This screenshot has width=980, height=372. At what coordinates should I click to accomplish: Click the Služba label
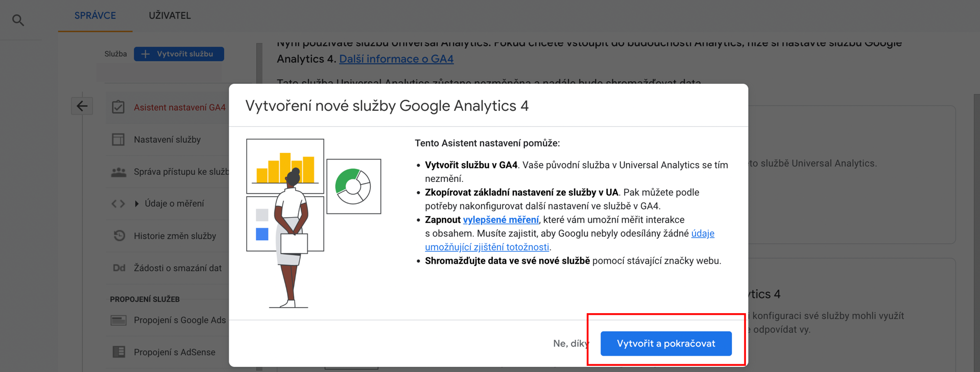[115, 54]
